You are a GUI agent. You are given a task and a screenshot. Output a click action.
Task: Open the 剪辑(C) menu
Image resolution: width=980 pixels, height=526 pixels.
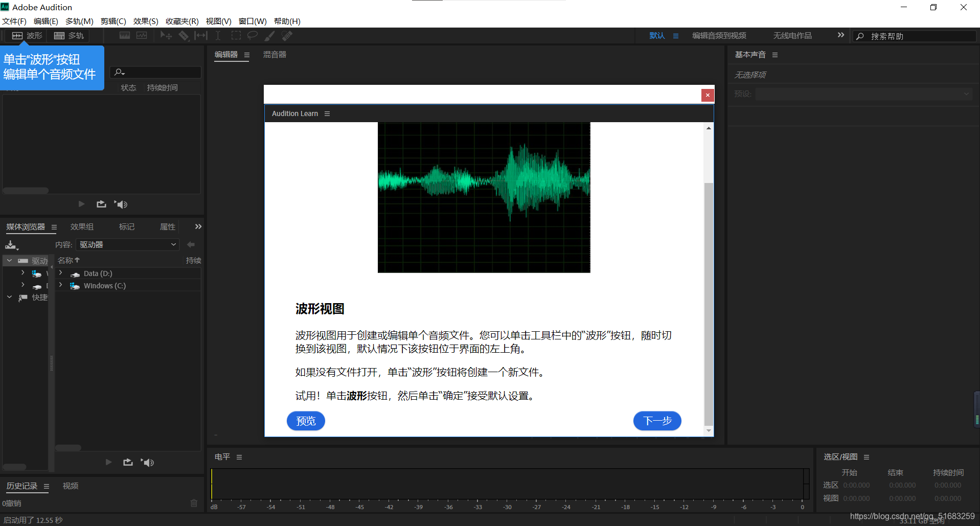tap(113, 21)
